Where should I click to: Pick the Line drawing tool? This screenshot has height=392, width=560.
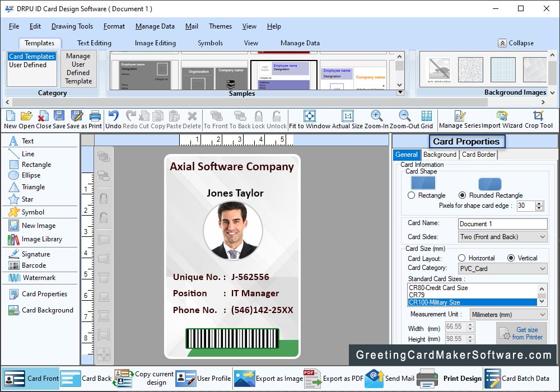pos(21,154)
